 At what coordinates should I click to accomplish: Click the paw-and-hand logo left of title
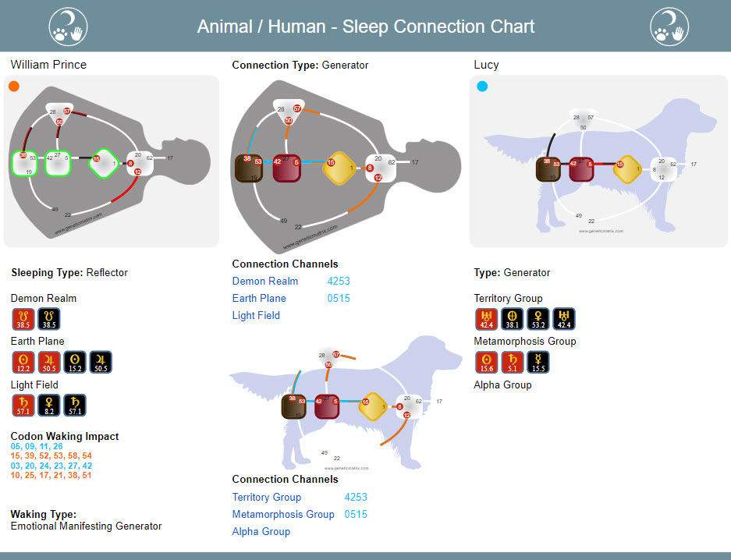click(x=68, y=27)
